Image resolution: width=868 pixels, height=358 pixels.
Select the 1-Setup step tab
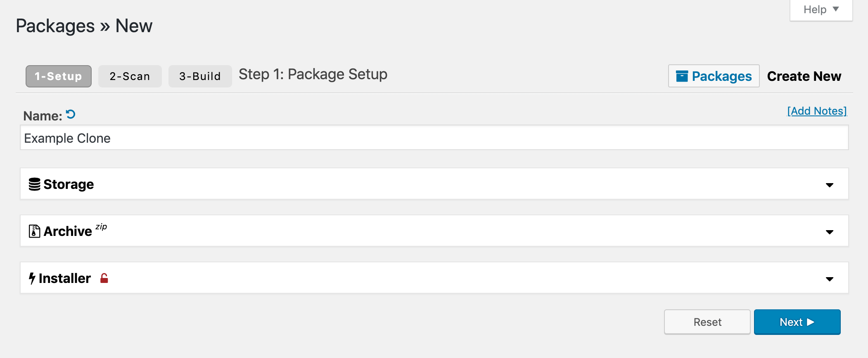coord(59,76)
